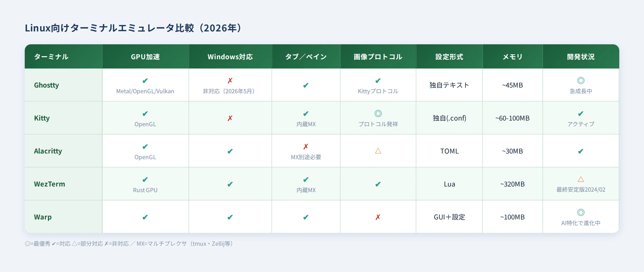Click the TOML config cell
Viewport: 644px width, 272px height.
(x=449, y=151)
